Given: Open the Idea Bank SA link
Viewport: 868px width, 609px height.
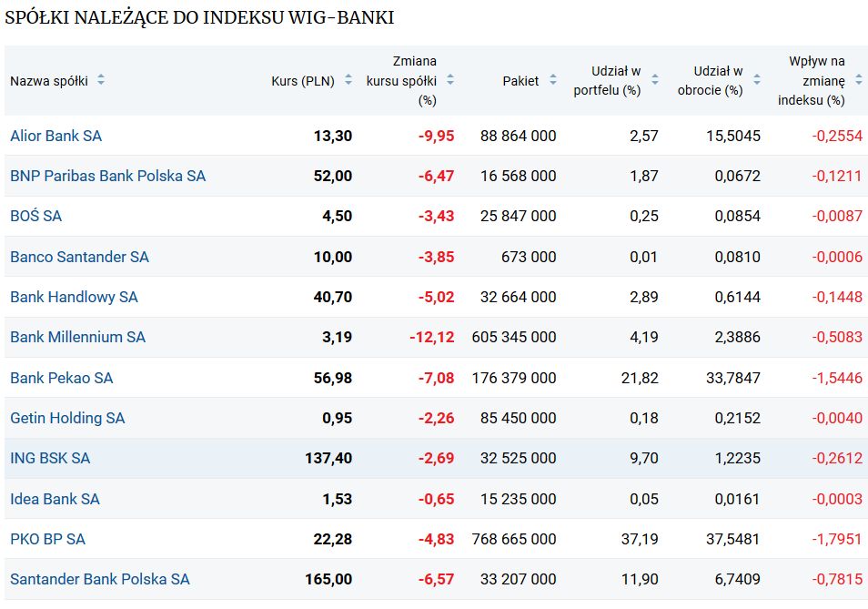Looking at the screenshot, I should (x=55, y=499).
